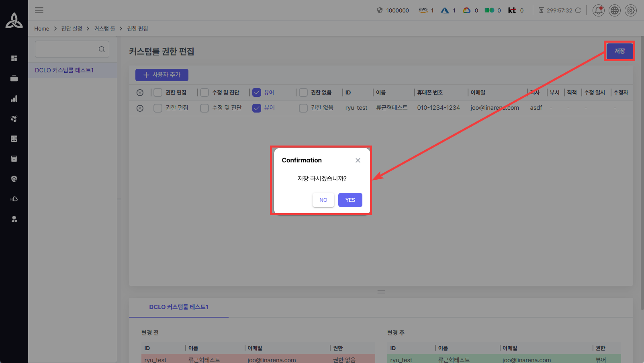Image resolution: width=644 pixels, height=363 pixels.
Task: Close the Confirmation dialog with X
Action: tap(358, 160)
